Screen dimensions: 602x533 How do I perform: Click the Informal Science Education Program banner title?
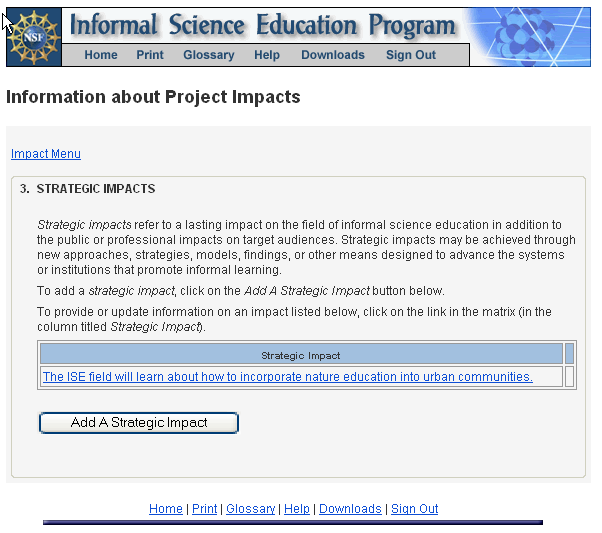pos(263,25)
